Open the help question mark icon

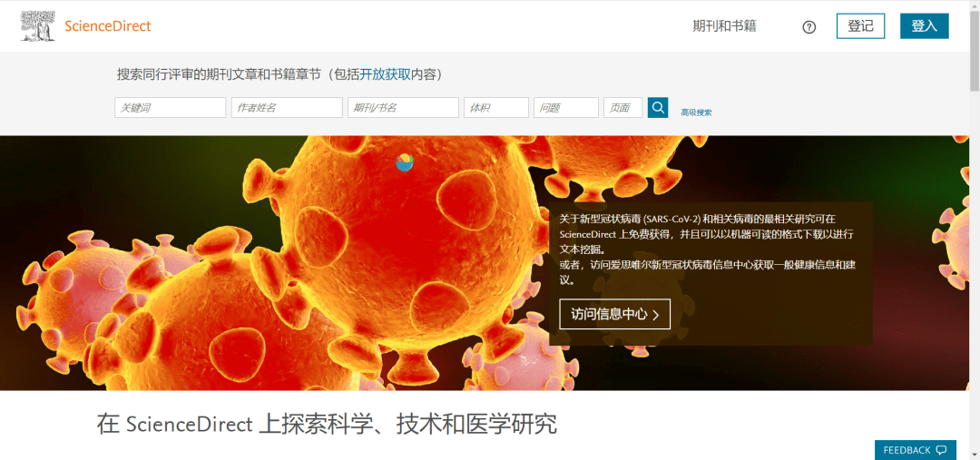point(808,27)
